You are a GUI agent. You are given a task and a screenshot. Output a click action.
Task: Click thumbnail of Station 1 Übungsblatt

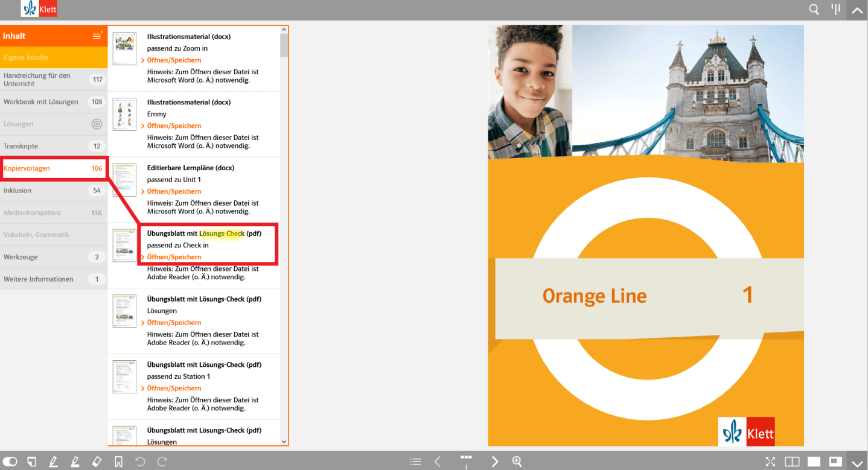124,376
